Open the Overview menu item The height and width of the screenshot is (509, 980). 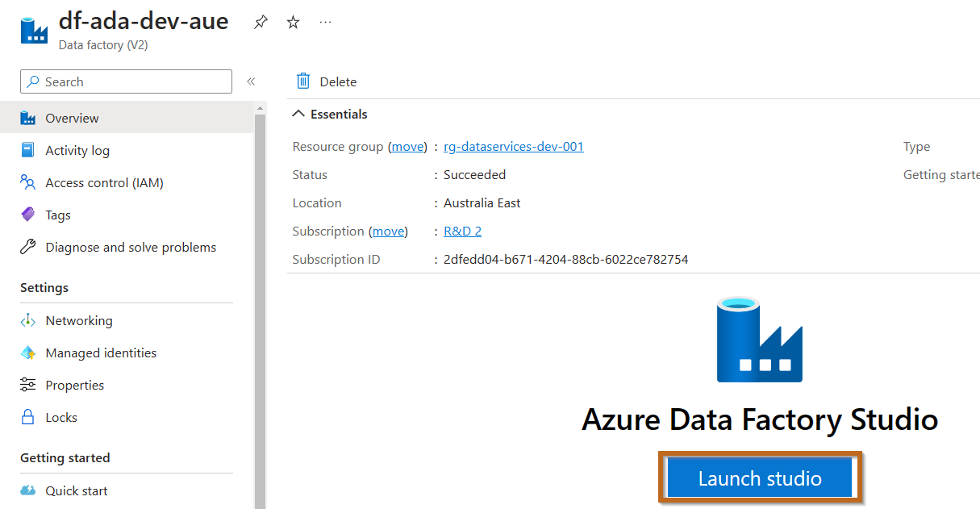127,118
